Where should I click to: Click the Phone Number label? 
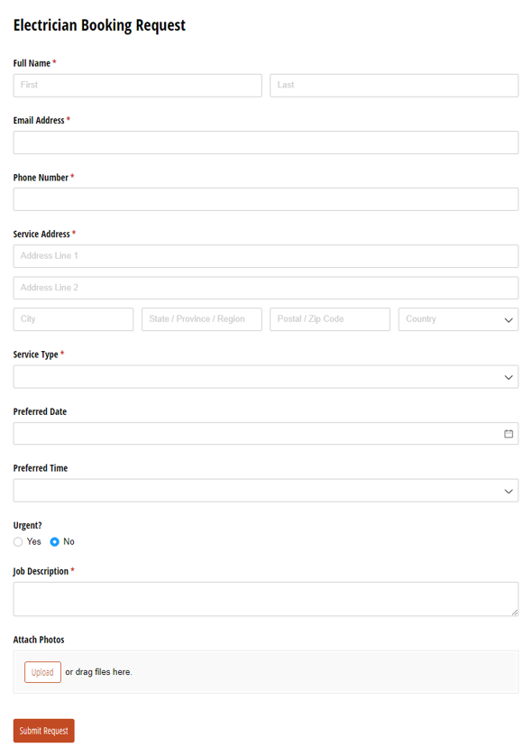click(x=41, y=178)
